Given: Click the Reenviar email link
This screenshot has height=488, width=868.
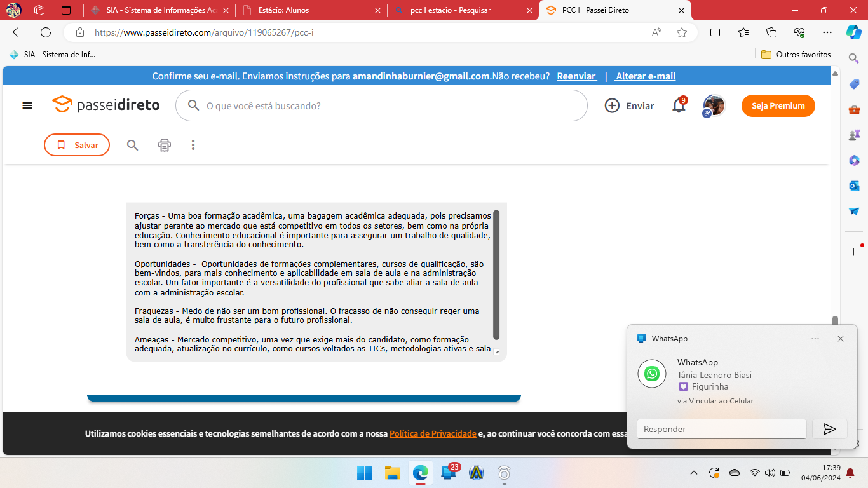Looking at the screenshot, I should tap(576, 76).
